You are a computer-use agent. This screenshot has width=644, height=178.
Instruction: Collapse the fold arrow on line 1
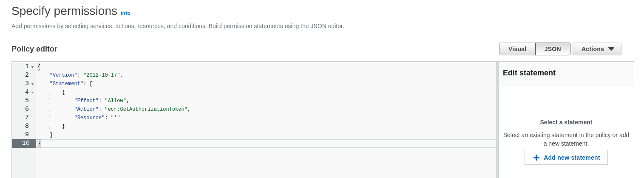pos(33,67)
